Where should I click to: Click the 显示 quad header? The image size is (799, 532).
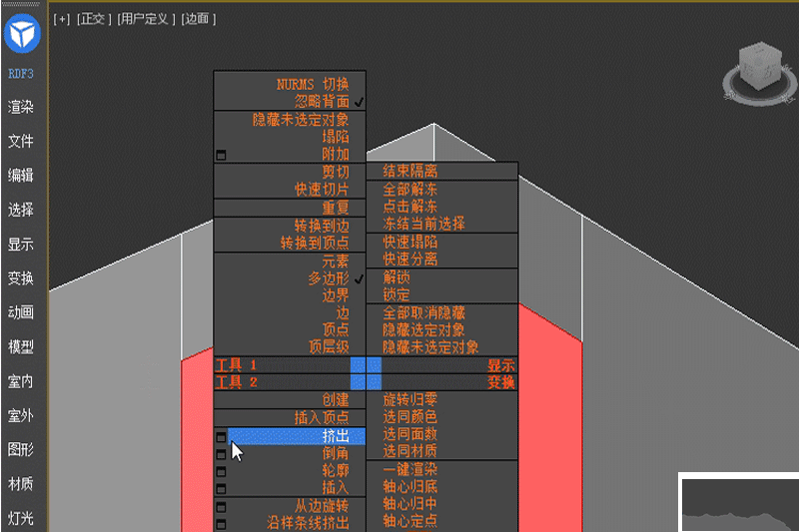[x=441, y=365]
